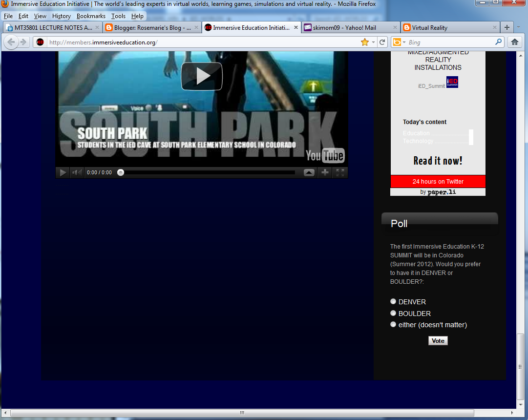Image resolution: width=528 pixels, height=420 pixels.
Task: Click the Technology content link
Action: (418, 141)
